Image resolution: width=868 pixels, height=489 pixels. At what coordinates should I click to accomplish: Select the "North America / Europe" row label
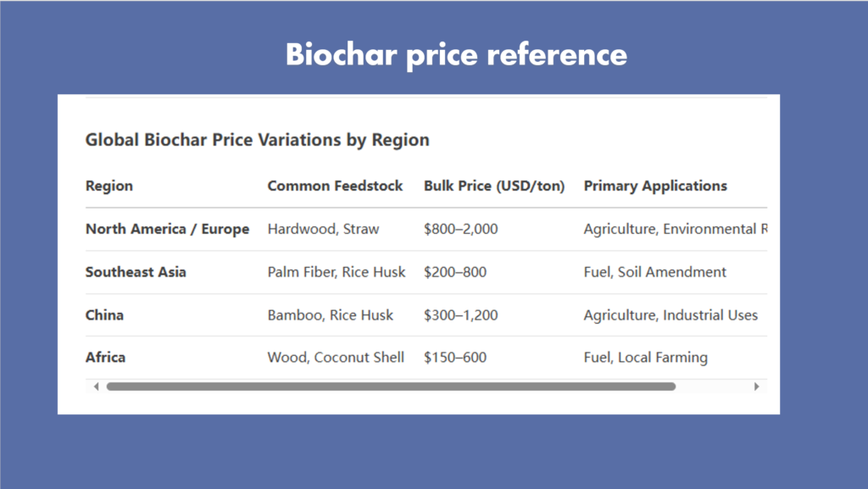point(167,229)
